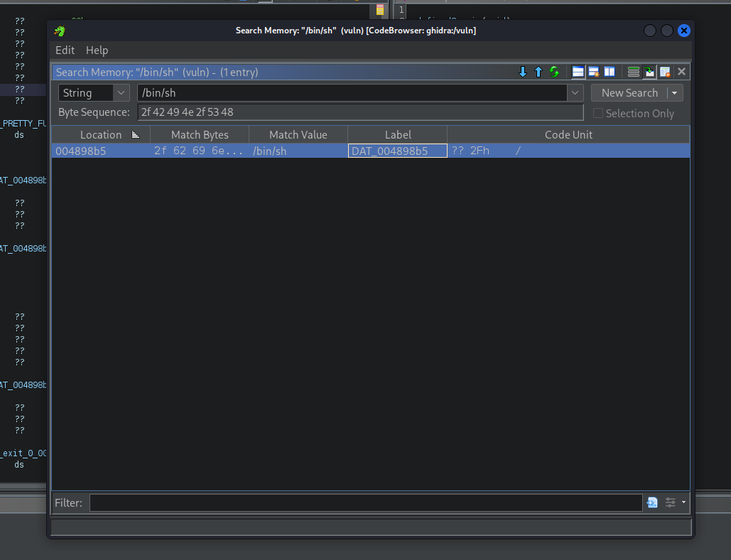Click the blue down arrow next-match icon
The height and width of the screenshot is (560, 731).
coord(523,72)
